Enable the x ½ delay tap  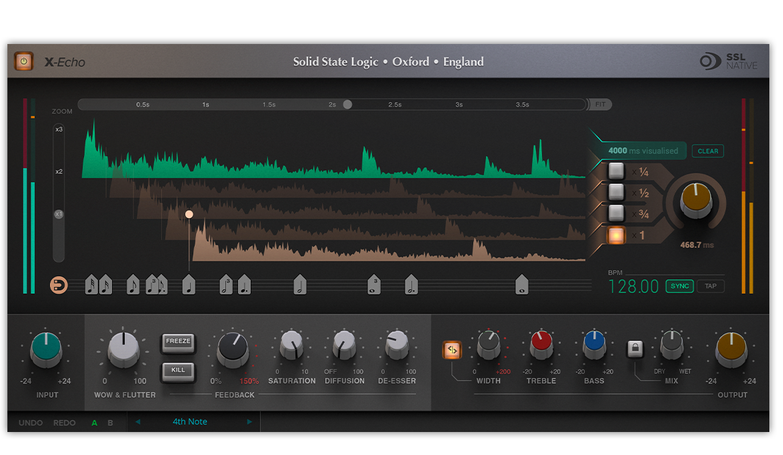(616, 192)
